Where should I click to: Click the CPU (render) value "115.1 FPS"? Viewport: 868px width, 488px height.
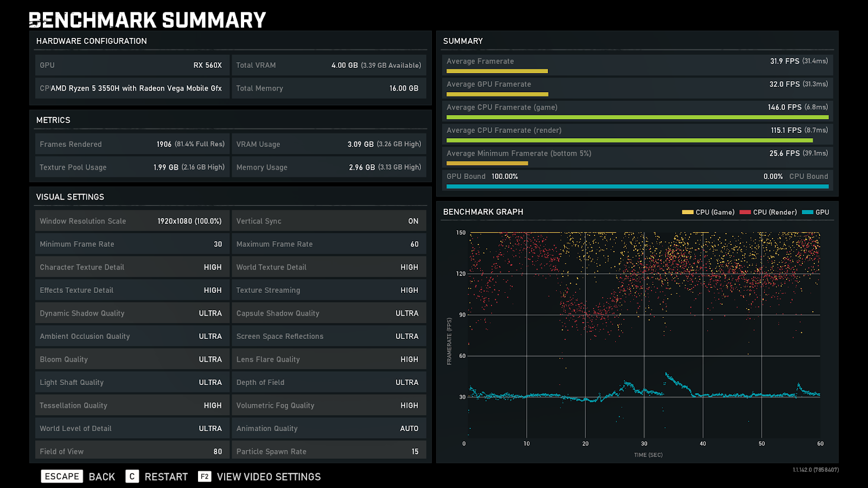tap(786, 131)
